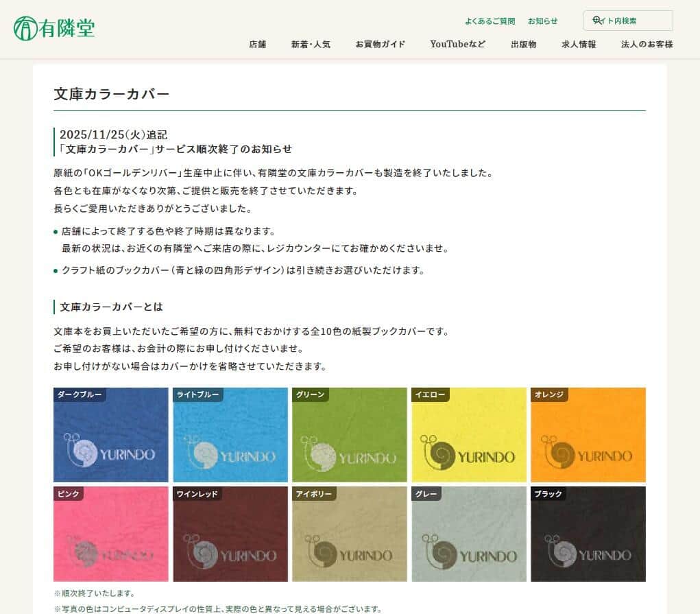700x614 pixels.
Task: Open the よくあるご質問 link
Action: tap(490, 21)
